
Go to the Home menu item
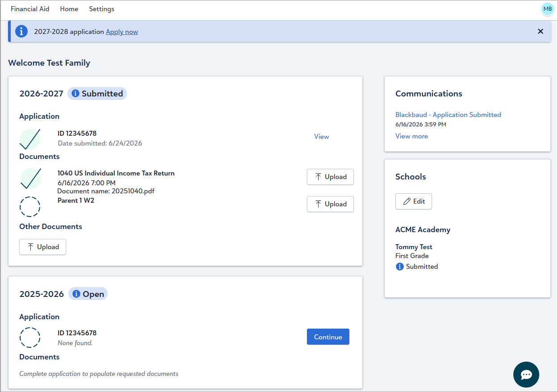click(69, 9)
